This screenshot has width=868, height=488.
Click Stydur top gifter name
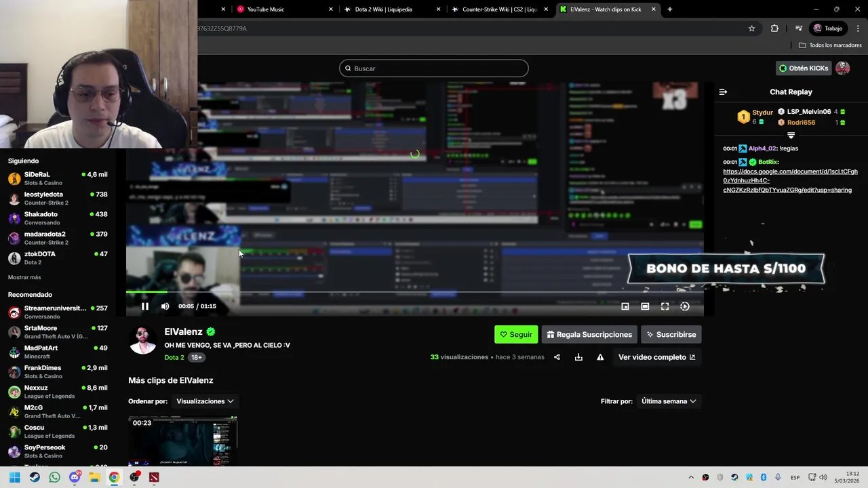click(763, 113)
